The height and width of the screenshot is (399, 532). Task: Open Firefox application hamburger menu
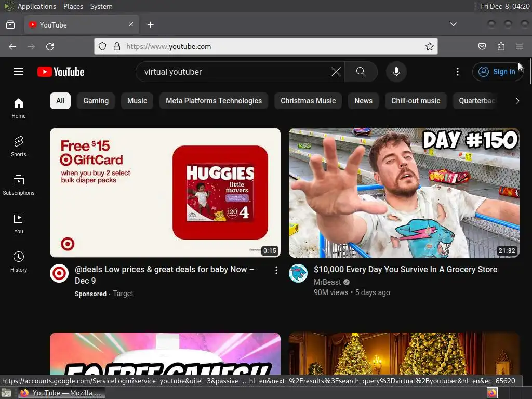tap(520, 46)
